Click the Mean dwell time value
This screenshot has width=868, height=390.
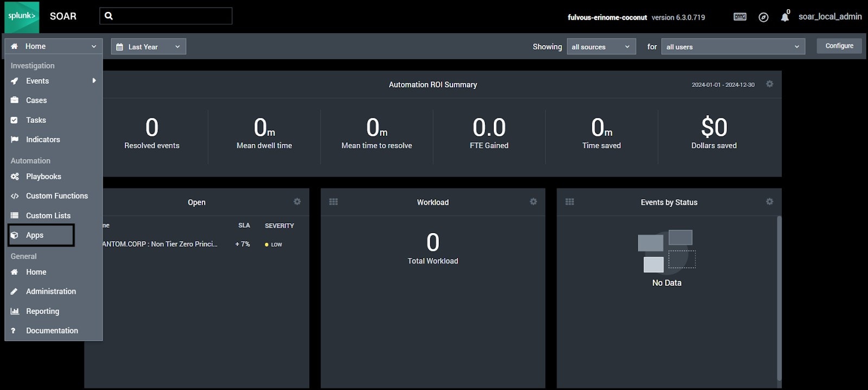pos(264,128)
